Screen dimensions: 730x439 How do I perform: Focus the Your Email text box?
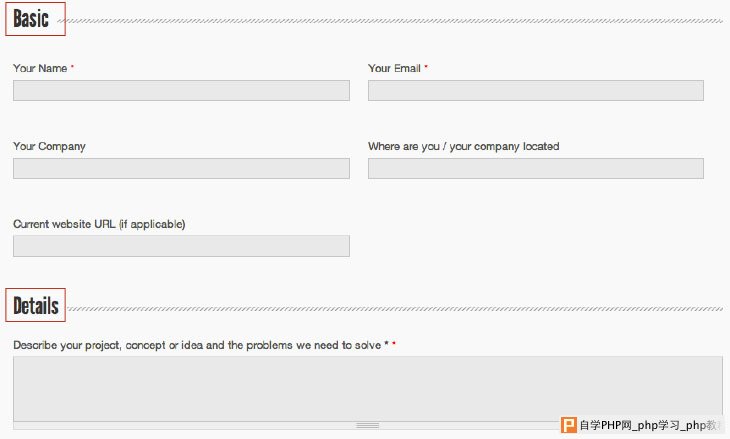click(x=536, y=90)
